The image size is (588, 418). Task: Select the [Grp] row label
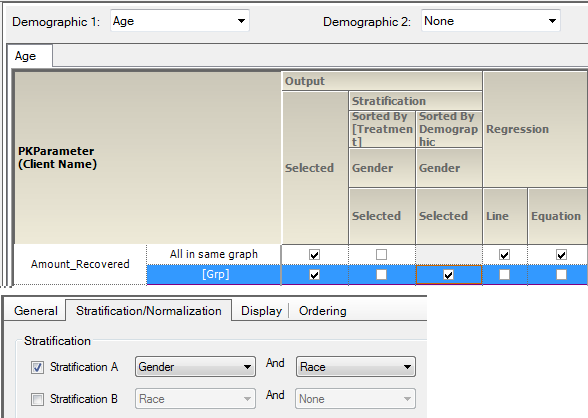[x=214, y=274]
